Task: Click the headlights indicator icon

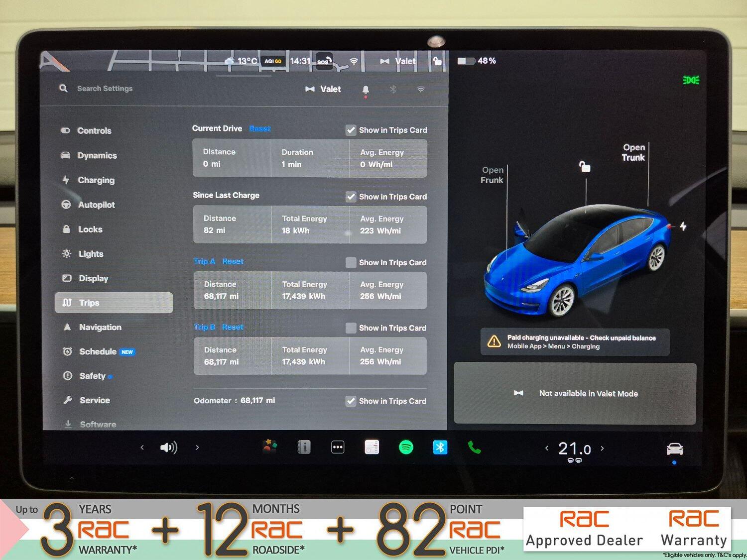Action: tap(691, 80)
